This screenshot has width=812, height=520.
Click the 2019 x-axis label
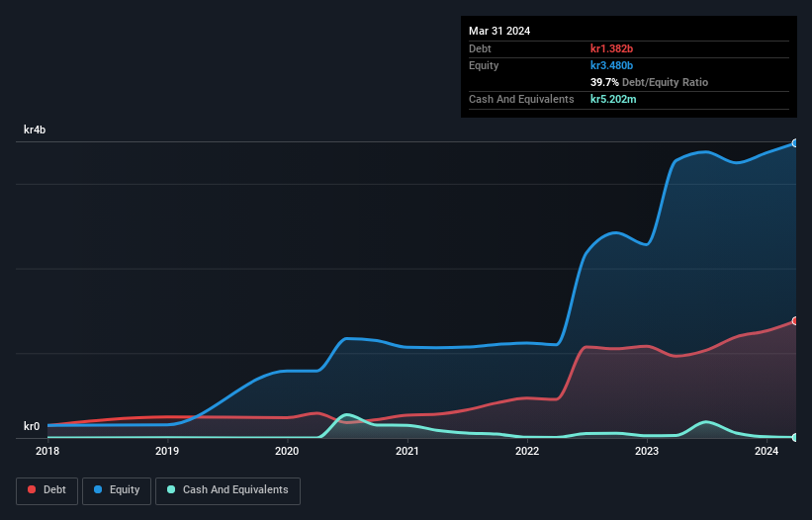point(167,451)
